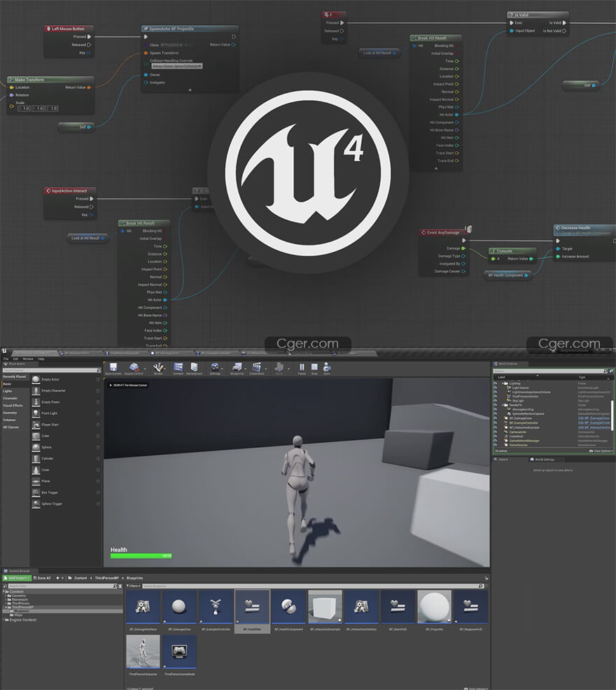Open the Blueprints toolbar icon
This screenshot has width=616, height=690.
coord(237,368)
